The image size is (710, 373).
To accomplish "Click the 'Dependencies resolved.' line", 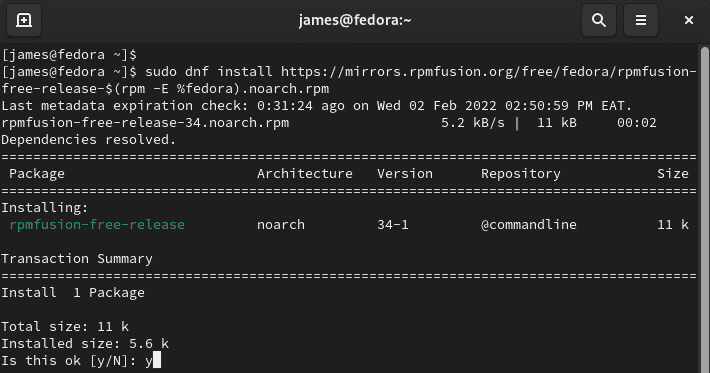I will click(x=89, y=140).
